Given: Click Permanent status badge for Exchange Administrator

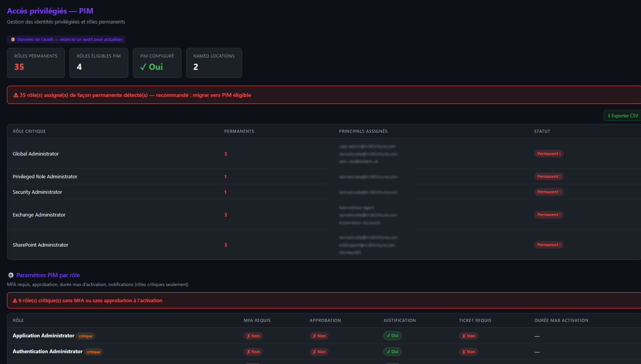Looking at the screenshot, I should [x=549, y=215].
